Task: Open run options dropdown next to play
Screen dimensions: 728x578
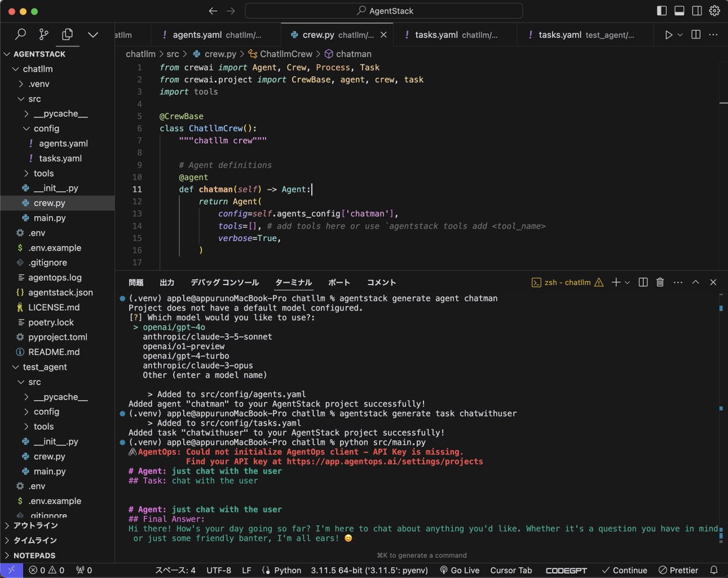Action: click(680, 35)
